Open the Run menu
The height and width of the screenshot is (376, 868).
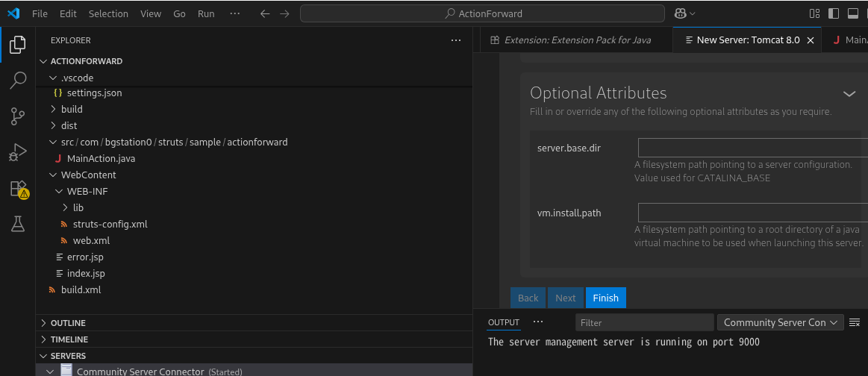pyautogui.click(x=206, y=14)
